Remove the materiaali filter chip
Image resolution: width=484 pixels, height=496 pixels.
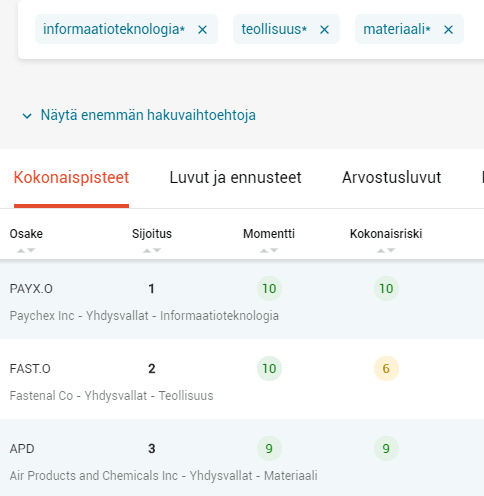[448, 30]
